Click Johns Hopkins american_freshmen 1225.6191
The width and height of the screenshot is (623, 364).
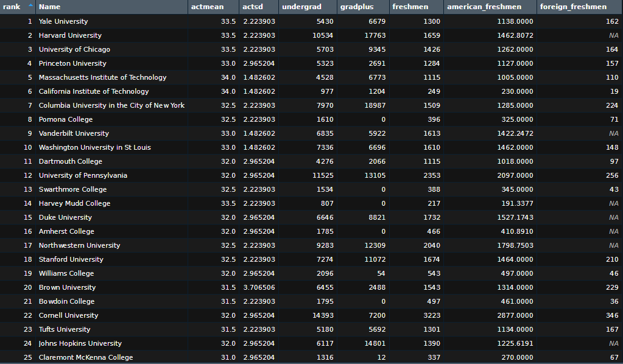coord(515,343)
